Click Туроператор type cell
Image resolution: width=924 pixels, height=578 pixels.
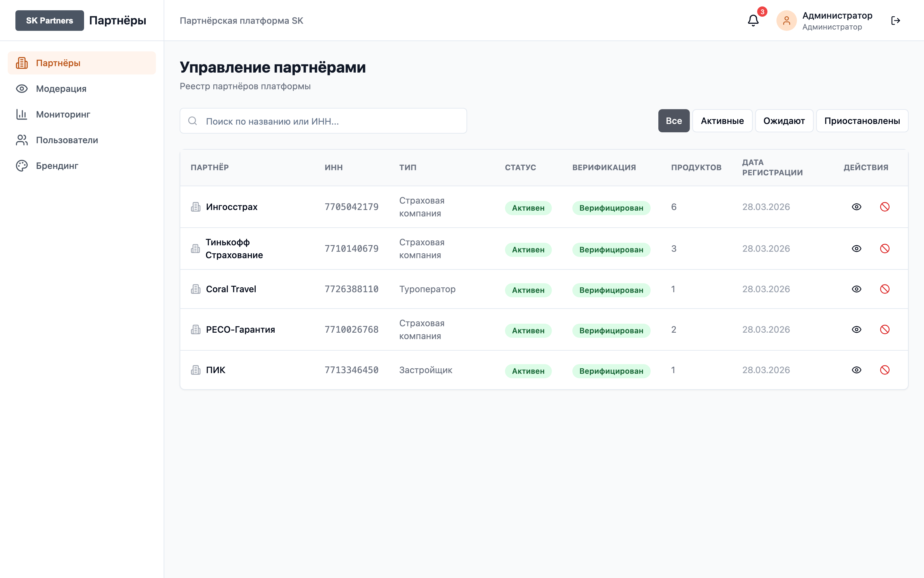click(x=427, y=289)
